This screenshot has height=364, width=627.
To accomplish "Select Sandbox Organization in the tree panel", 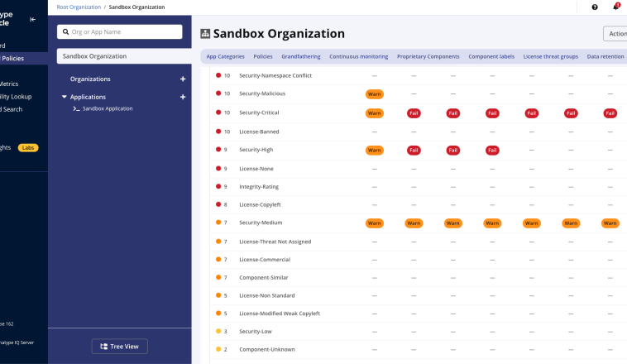I will pos(95,56).
